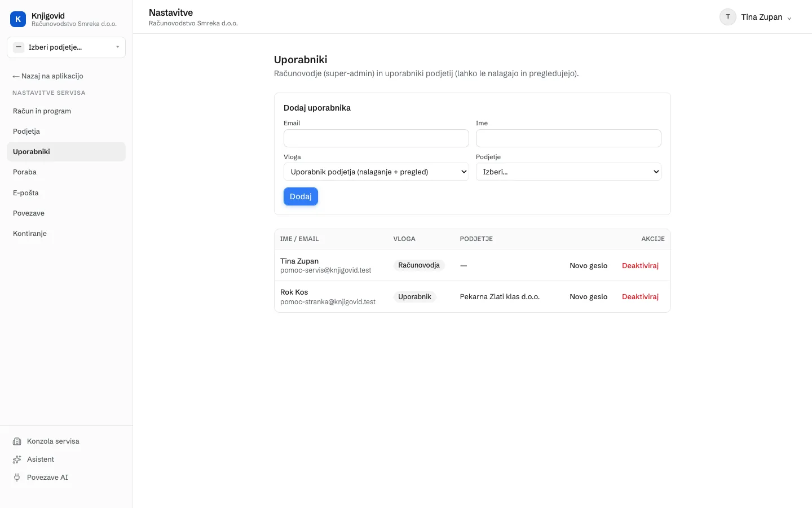Open the Poraba settings section
The width and height of the screenshot is (812, 508).
pyautogui.click(x=66, y=172)
